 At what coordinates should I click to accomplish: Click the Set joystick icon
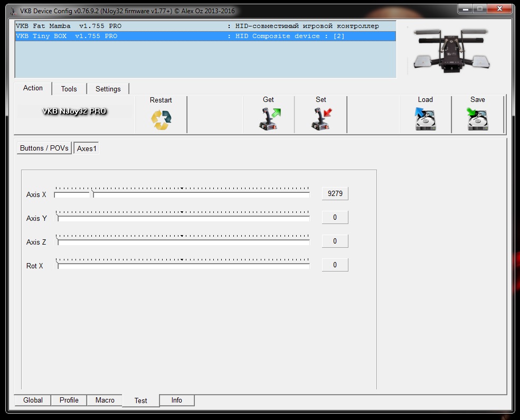[x=321, y=119]
